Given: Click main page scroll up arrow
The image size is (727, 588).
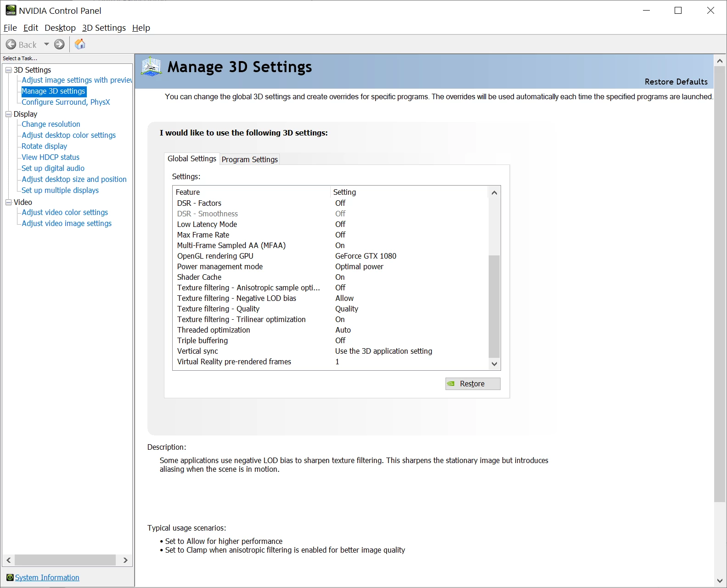Looking at the screenshot, I should [720, 61].
